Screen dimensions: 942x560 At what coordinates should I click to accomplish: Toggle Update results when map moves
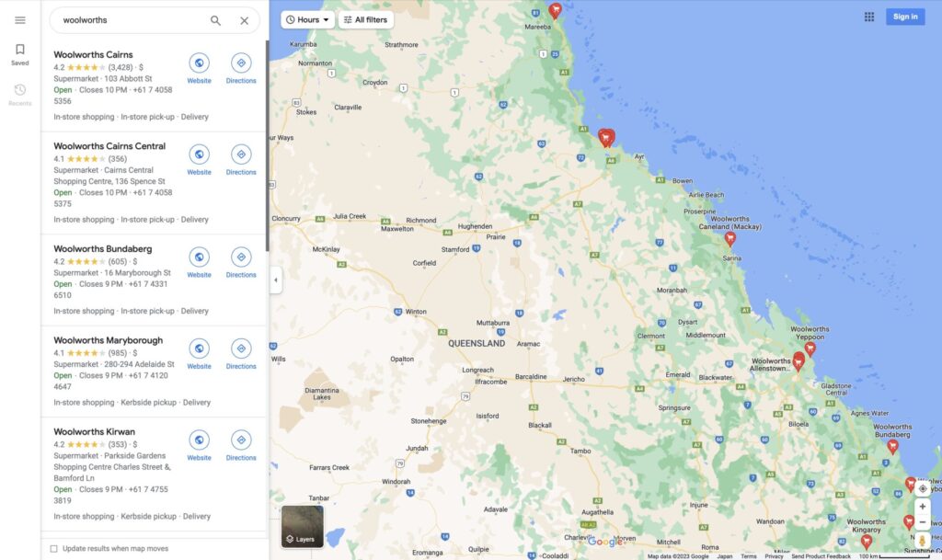coord(54,549)
